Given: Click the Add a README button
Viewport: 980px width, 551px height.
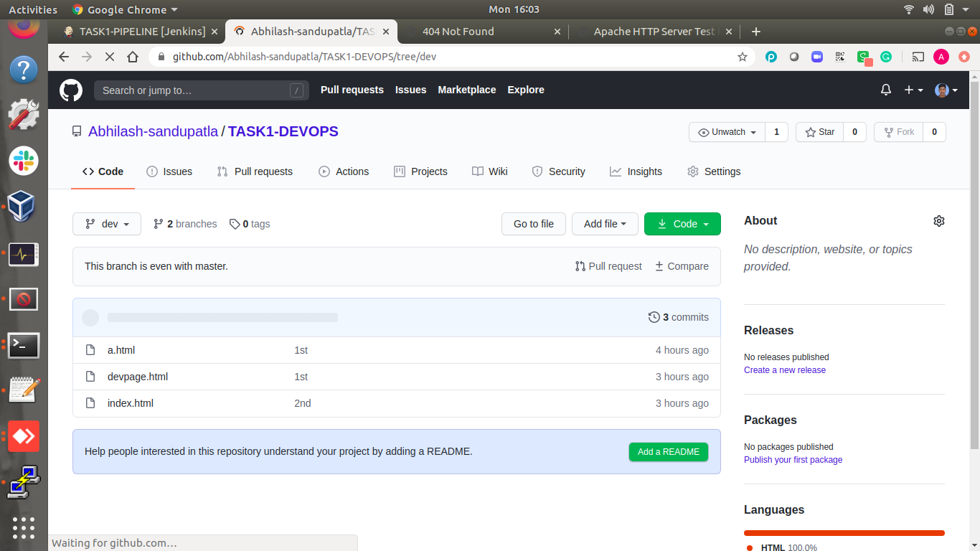Looking at the screenshot, I should (x=668, y=452).
